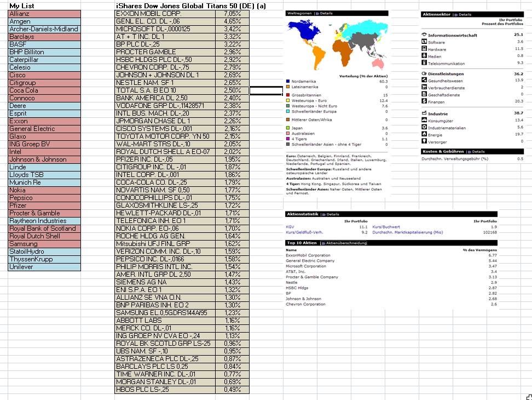The width and height of the screenshot is (532, 400).
Task: Click Chevron Corporation in Top 10 Aktien
Action: point(305,304)
